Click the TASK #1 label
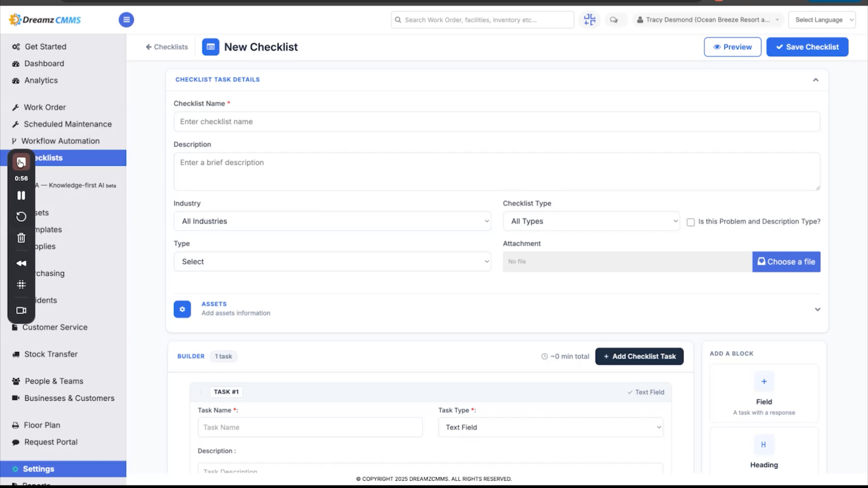868x488 pixels. click(226, 392)
